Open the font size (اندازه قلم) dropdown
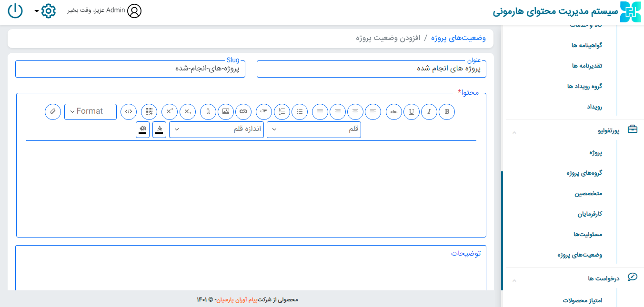This screenshot has height=307, width=644. point(216,129)
